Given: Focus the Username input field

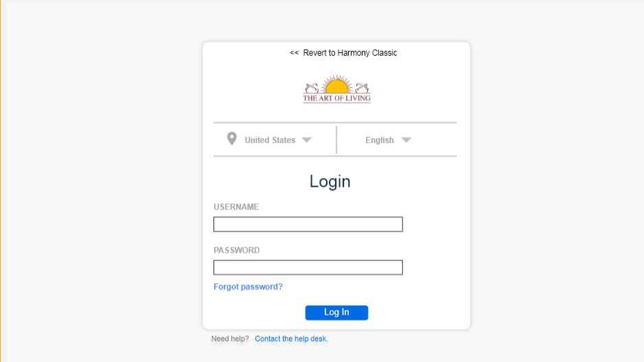Looking at the screenshot, I should [x=308, y=225].
